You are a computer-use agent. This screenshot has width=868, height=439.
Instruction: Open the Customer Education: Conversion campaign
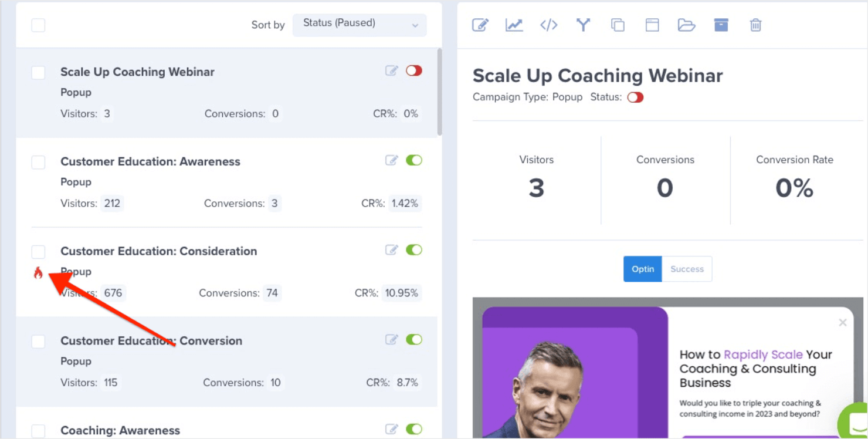pyautogui.click(x=151, y=341)
